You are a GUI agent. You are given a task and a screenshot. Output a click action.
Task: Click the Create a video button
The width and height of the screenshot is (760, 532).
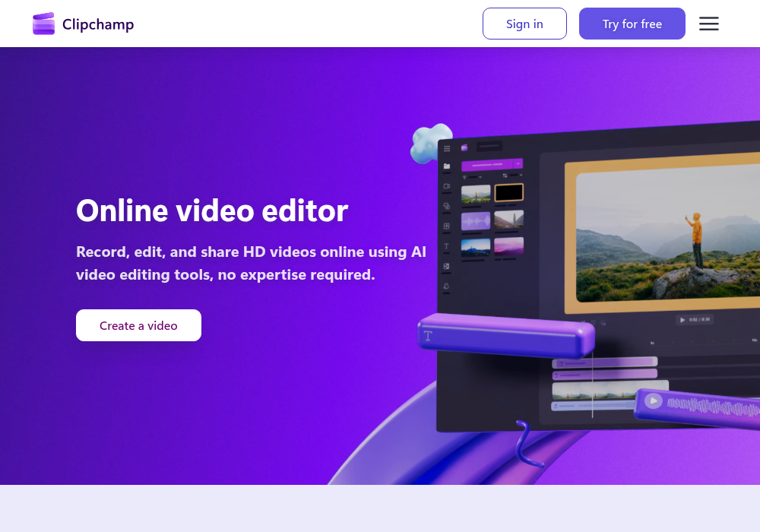(x=138, y=325)
